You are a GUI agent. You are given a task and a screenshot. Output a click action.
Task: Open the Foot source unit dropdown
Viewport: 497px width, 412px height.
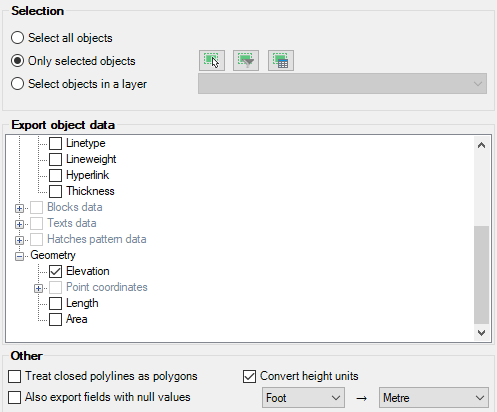(303, 397)
